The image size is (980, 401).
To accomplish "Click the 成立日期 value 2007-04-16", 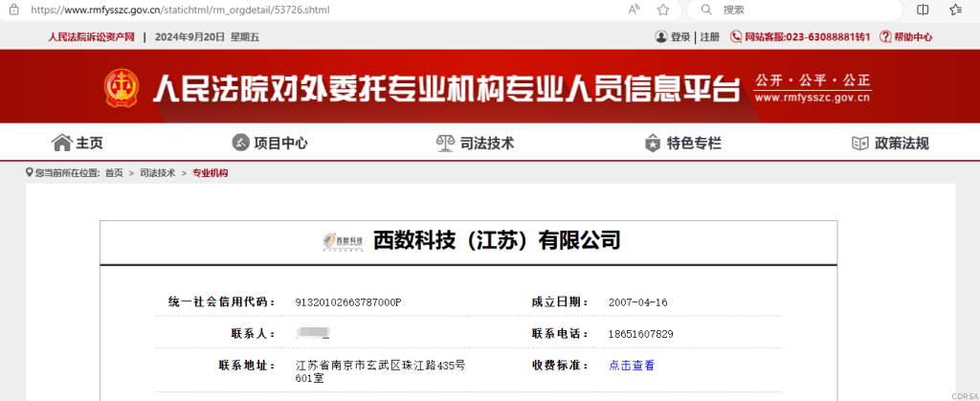I will click(x=638, y=302).
